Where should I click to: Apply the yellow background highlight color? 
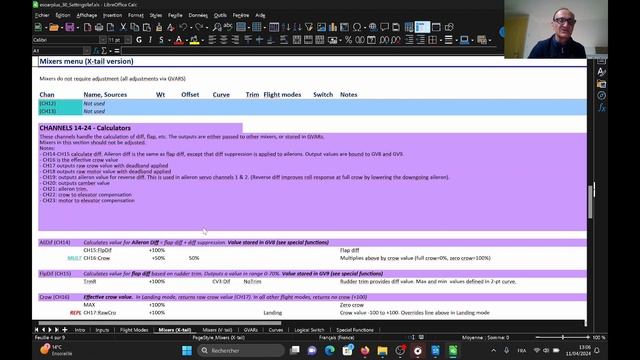tap(194, 40)
